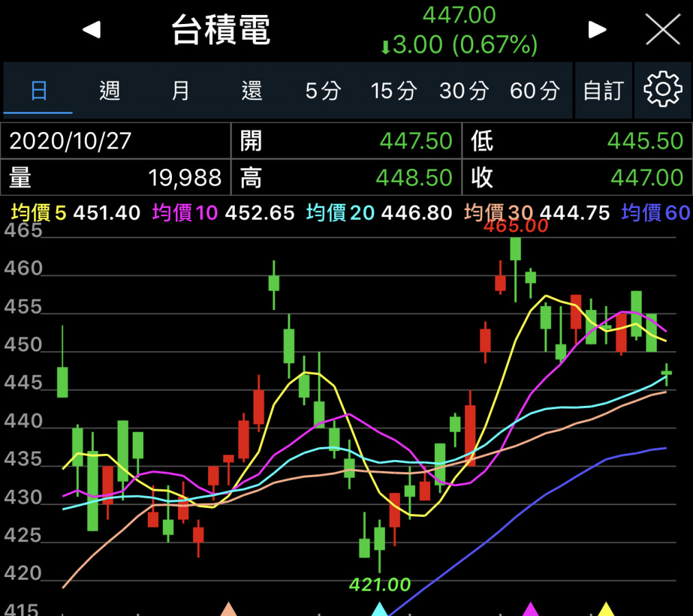Tap the open price 447.50
This screenshot has width=693, height=616.
(x=416, y=141)
